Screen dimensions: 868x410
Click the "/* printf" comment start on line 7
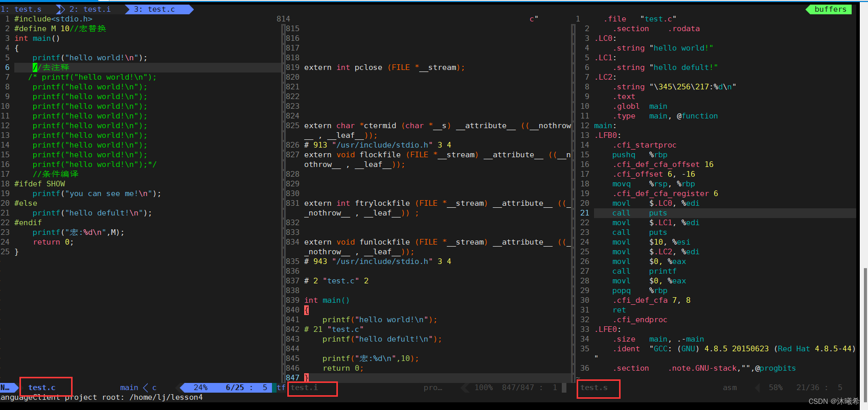pos(93,77)
